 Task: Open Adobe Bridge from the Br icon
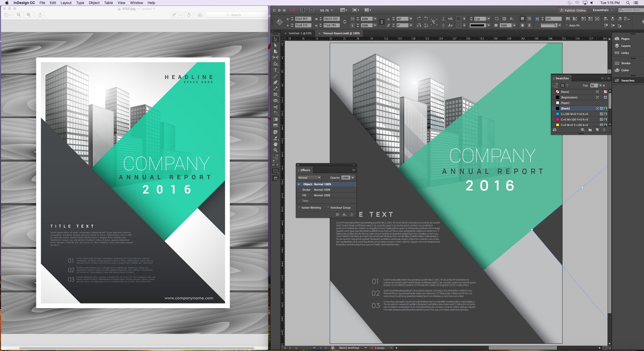point(303,10)
